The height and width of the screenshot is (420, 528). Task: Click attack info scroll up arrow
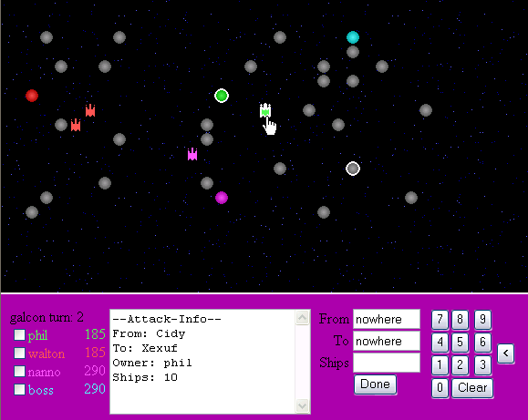point(302,318)
